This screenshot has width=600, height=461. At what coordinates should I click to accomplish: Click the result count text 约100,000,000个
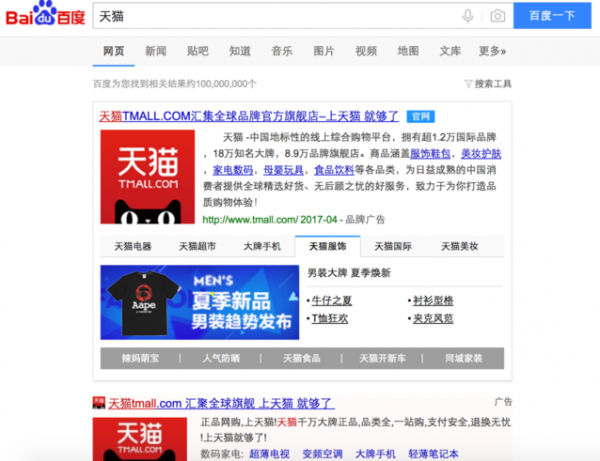[x=222, y=84]
